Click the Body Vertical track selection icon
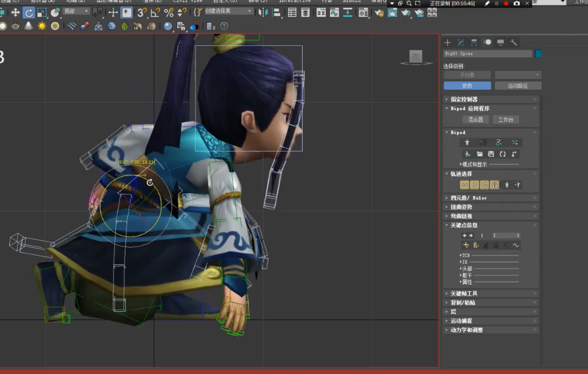The image size is (588, 374). [x=474, y=185]
